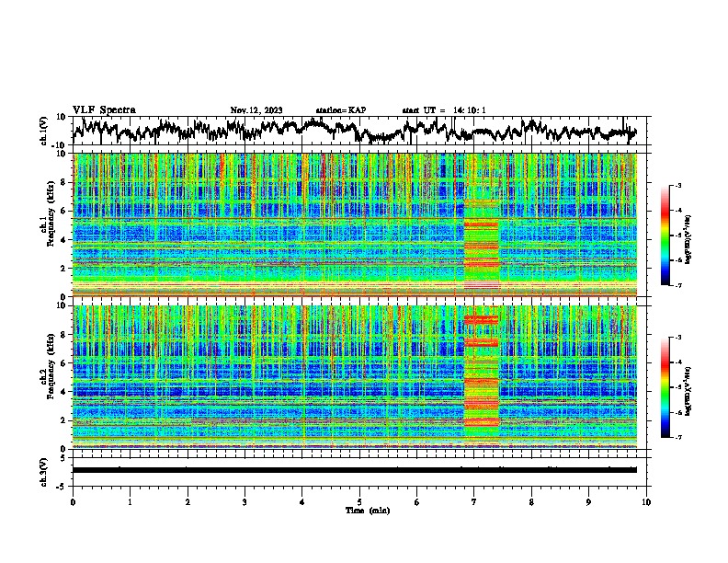
Task: Click time axis tick label "0"
Action: coord(73,502)
